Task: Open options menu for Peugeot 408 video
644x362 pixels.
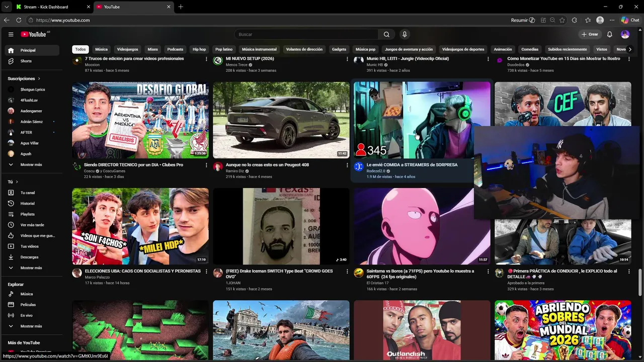Action: 347,165
